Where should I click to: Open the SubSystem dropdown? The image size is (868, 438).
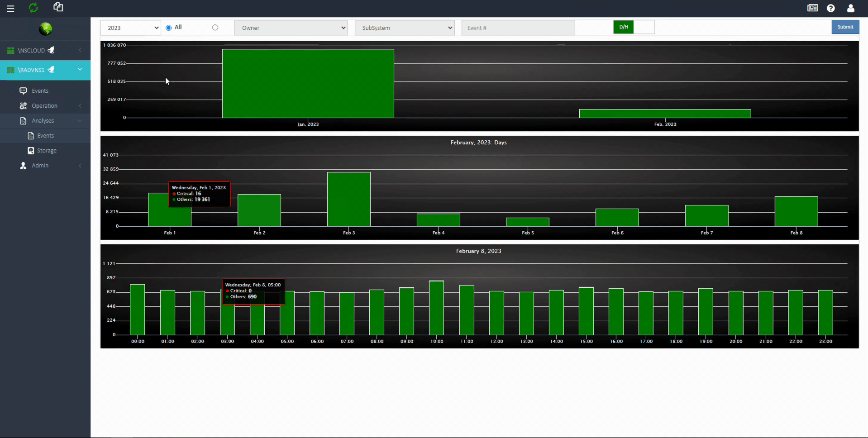[x=405, y=28]
